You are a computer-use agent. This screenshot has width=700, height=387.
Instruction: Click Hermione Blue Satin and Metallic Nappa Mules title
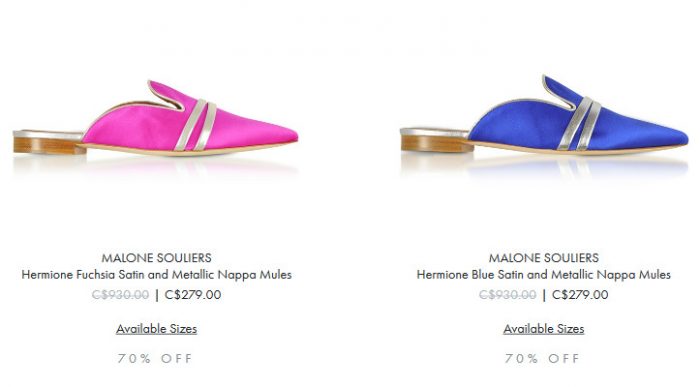tap(544, 275)
